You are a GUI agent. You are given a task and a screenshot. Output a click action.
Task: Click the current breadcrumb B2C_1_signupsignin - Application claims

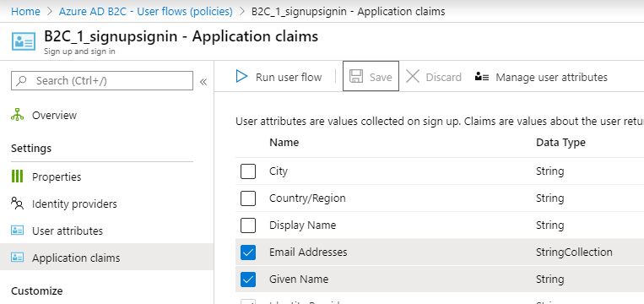point(348,12)
